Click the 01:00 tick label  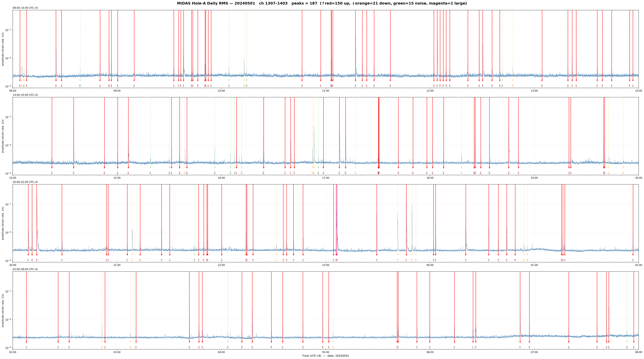[534, 265]
